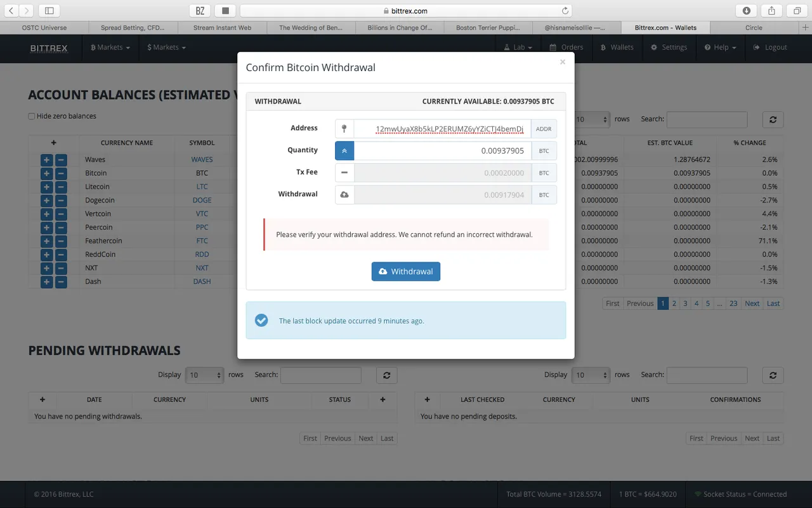Click Last in account balances pagination
Screen dimensions: 812x508
(773, 304)
